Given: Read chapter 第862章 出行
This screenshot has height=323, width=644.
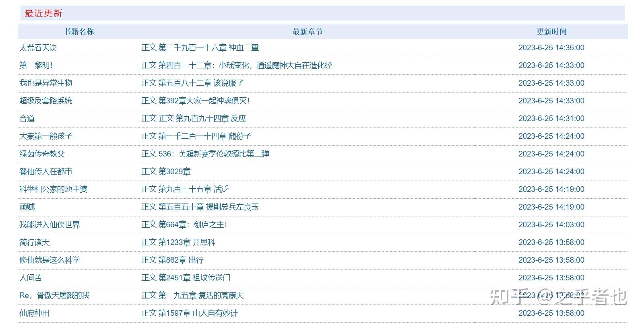Looking at the screenshot, I should pos(172,260).
